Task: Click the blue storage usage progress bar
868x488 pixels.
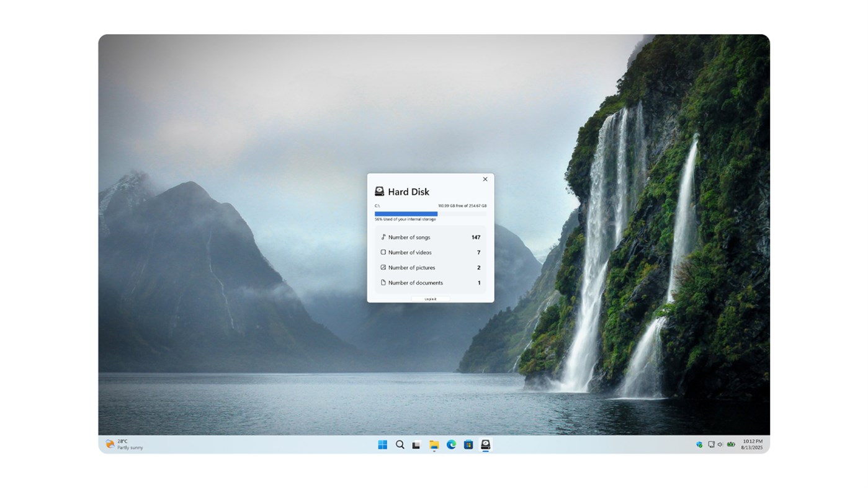Action: click(x=406, y=213)
